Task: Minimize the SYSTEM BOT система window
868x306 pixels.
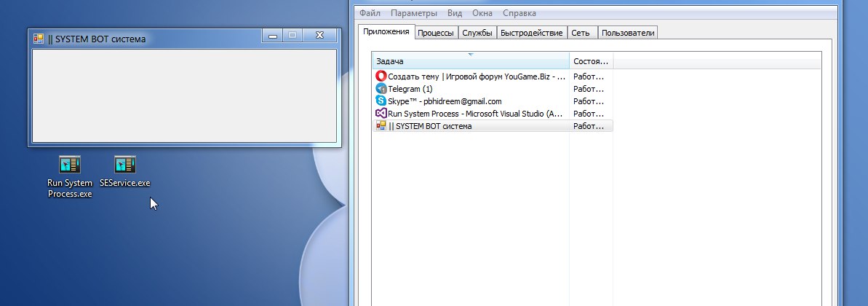Action: (272, 36)
